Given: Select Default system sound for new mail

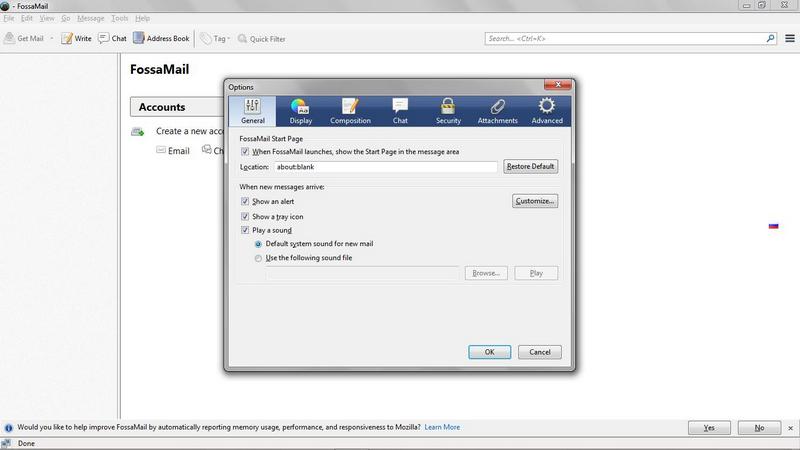Looking at the screenshot, I should point(258,244).
